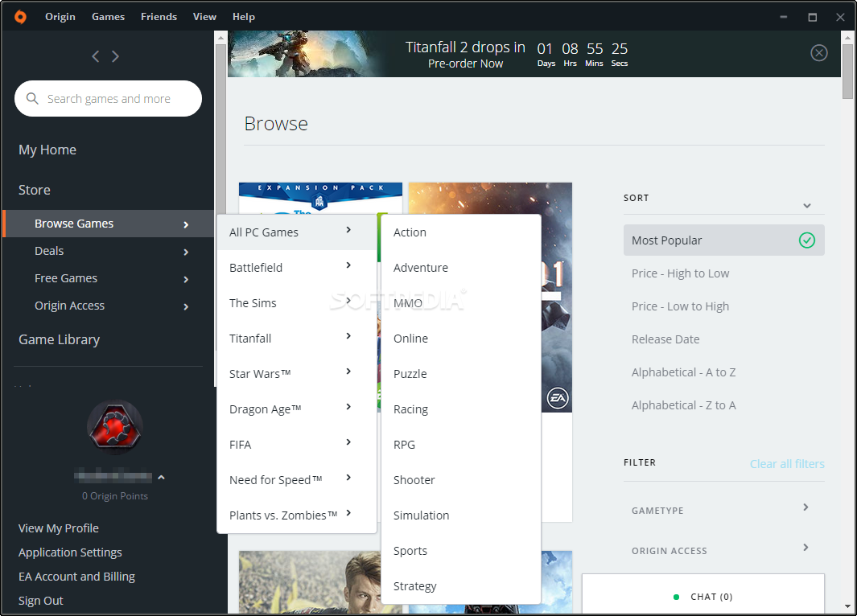
Task: Open the Games menu
Action: (x=108, y=17)
